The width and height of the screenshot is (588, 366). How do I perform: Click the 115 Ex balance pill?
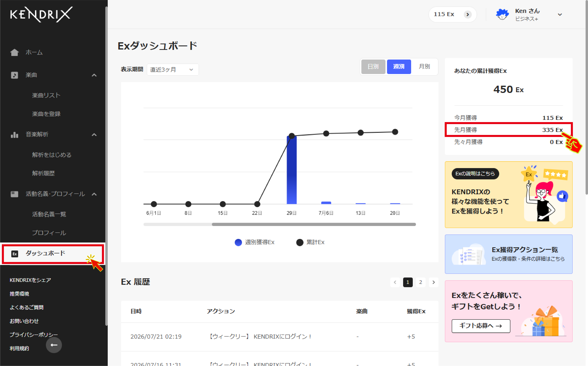tap(453, 15)
